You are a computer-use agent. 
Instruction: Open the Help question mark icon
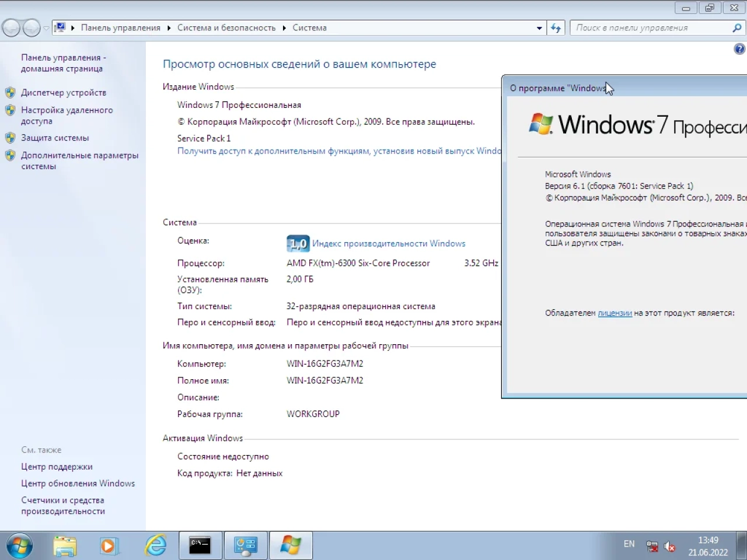(739, 49)
